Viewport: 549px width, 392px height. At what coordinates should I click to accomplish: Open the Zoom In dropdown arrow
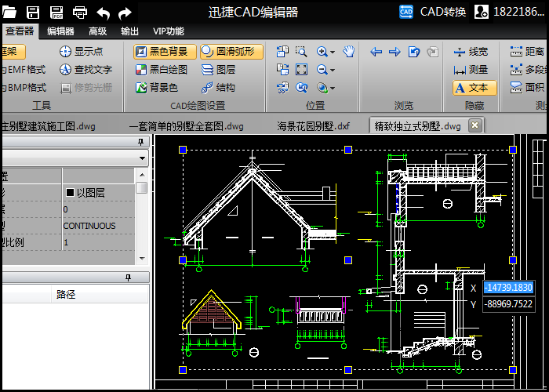pos(333,53)
